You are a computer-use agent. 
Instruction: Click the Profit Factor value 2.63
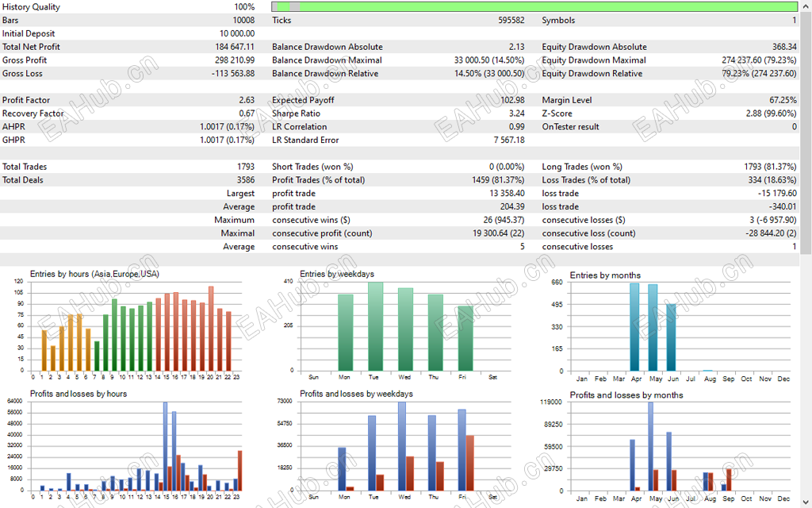point(246,100)
